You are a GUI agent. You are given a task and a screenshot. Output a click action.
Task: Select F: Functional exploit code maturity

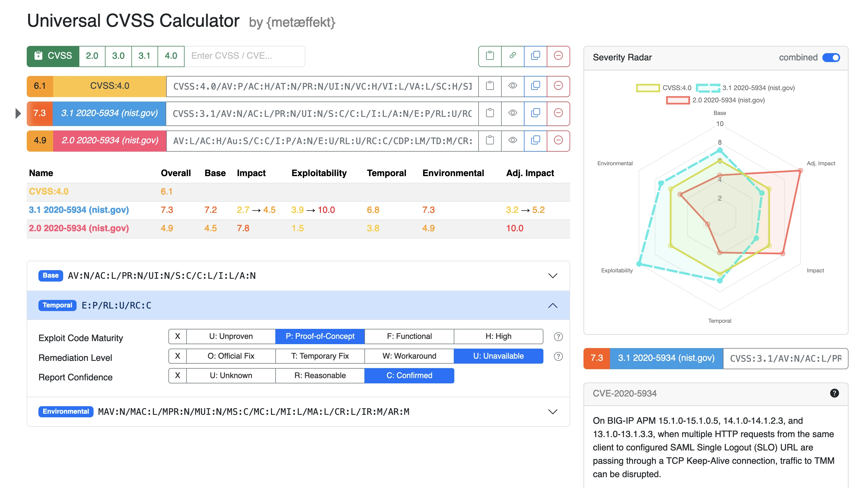point(409,336)
